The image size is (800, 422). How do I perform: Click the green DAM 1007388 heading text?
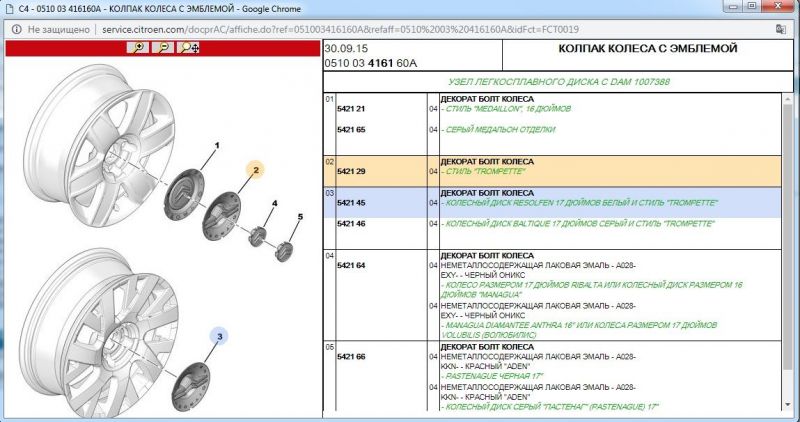(559, 81)
